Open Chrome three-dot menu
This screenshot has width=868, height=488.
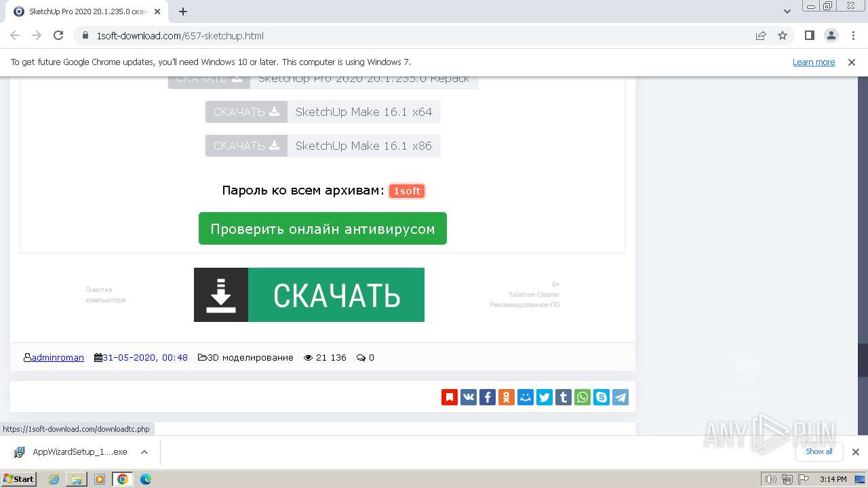(x=852, y=36)
